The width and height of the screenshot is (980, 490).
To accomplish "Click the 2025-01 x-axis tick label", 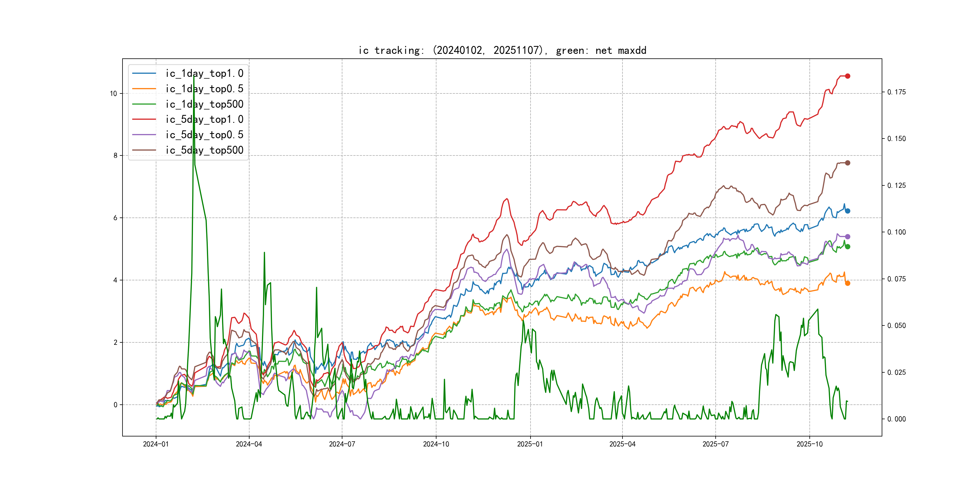I will (530, 444).
